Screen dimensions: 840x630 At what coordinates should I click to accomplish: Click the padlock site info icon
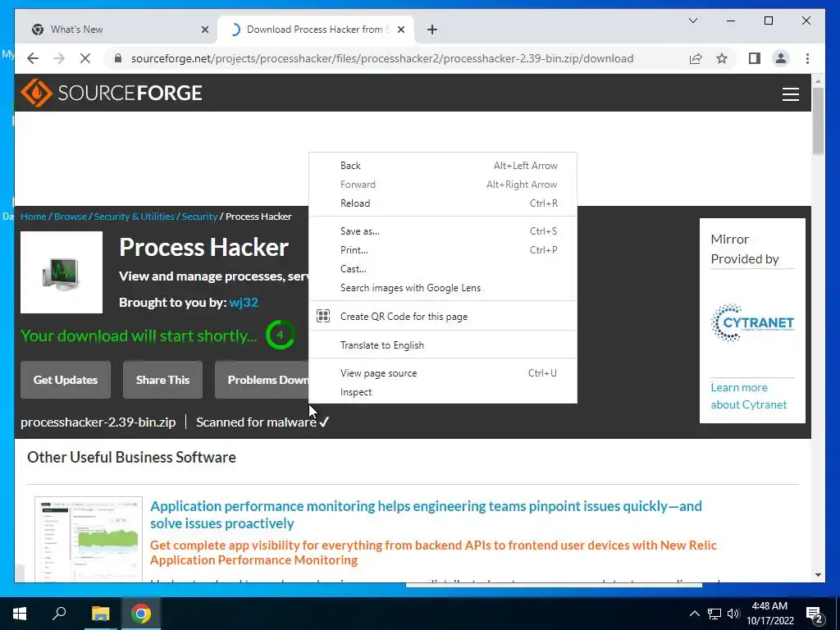coord(118,58)
